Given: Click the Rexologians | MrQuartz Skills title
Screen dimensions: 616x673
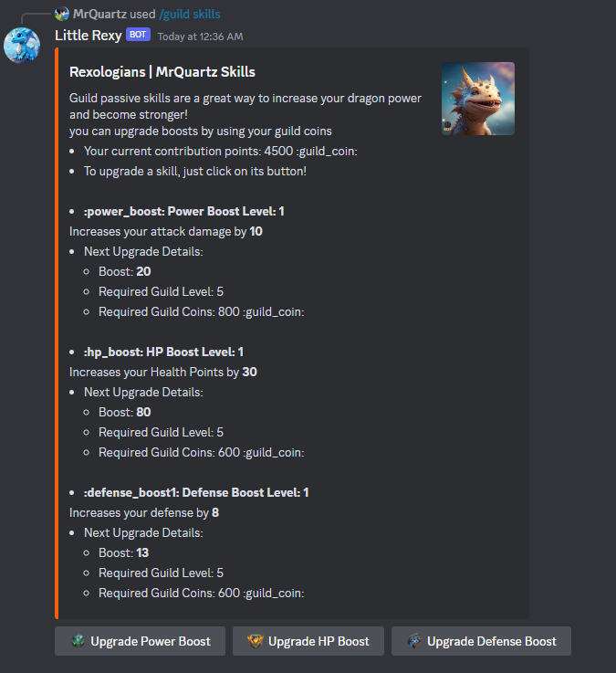Looking at the screenshot, I should [162, 71].
